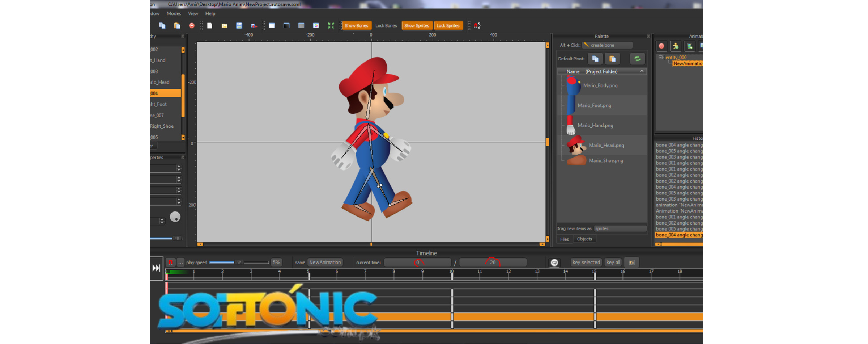Collapse the entity_000 tree node
The image size is (868, 344).
coord(660,57)
